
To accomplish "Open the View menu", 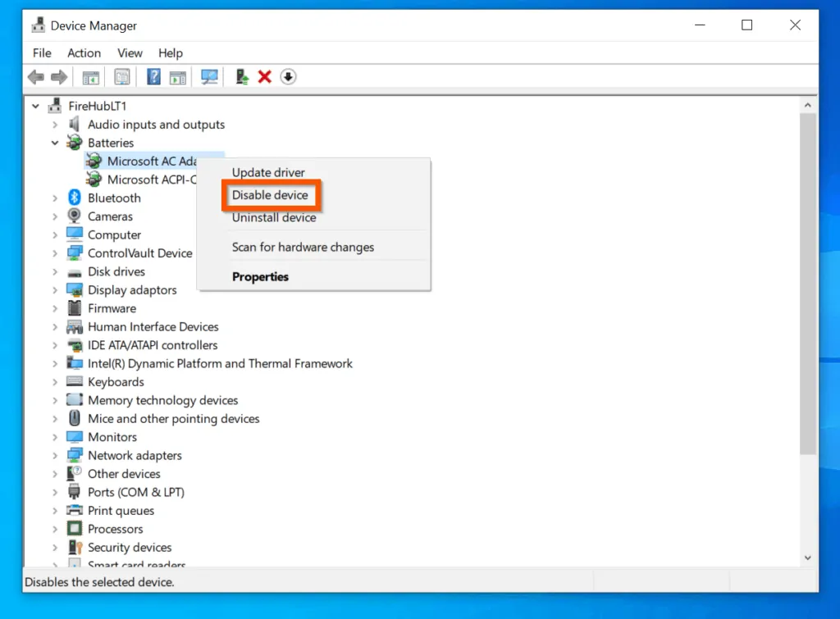I will pos(130,52).
